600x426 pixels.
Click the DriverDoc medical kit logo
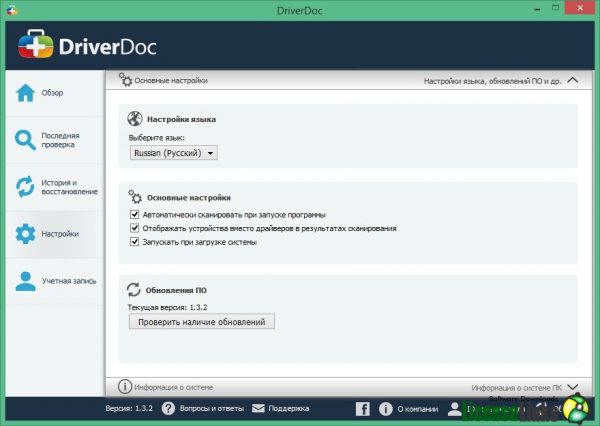tap(36, 45)
